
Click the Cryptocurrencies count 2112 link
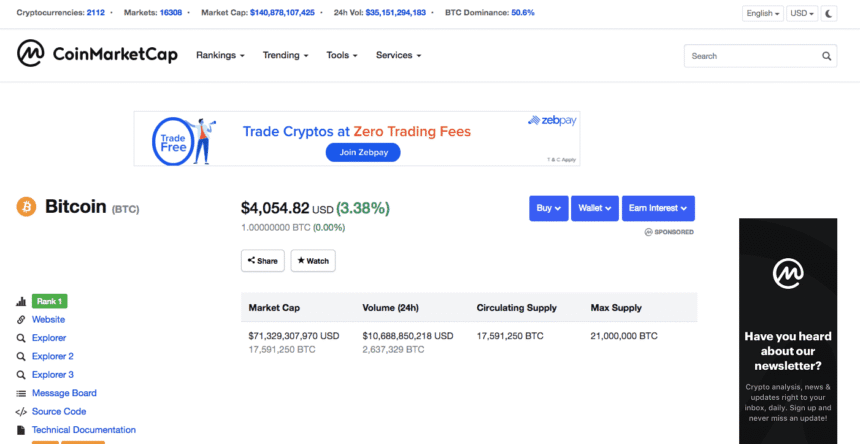[95, 13]
